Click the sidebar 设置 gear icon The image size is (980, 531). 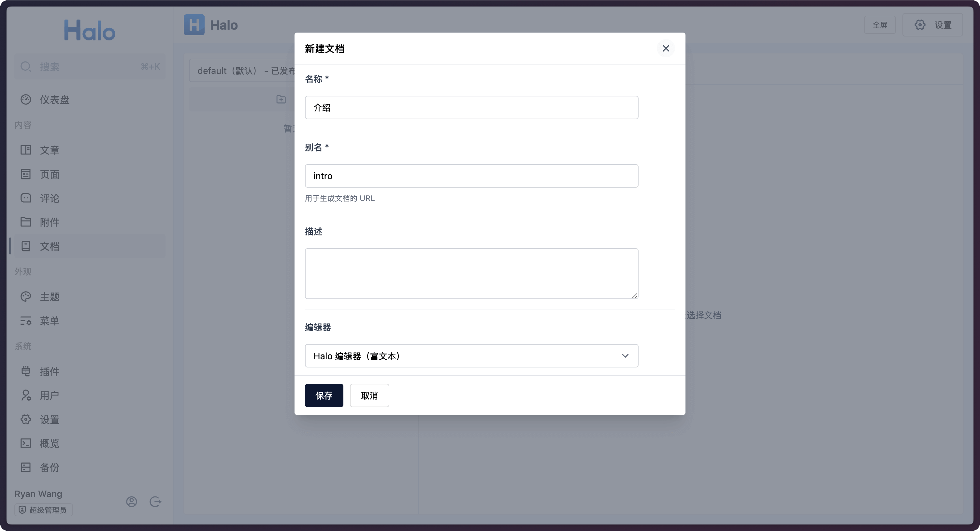click(26, 420)
